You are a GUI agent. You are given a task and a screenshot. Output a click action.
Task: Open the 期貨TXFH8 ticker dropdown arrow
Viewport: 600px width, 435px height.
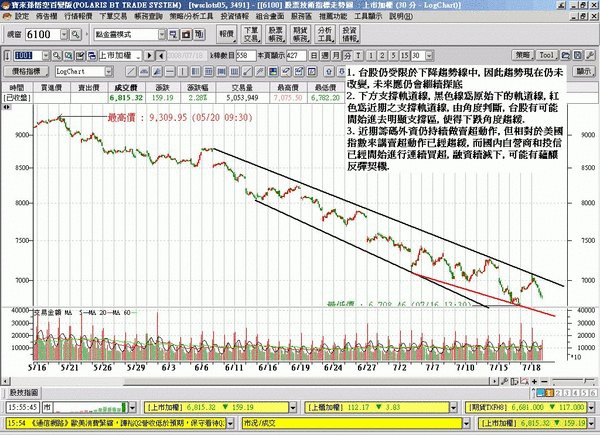591,407
